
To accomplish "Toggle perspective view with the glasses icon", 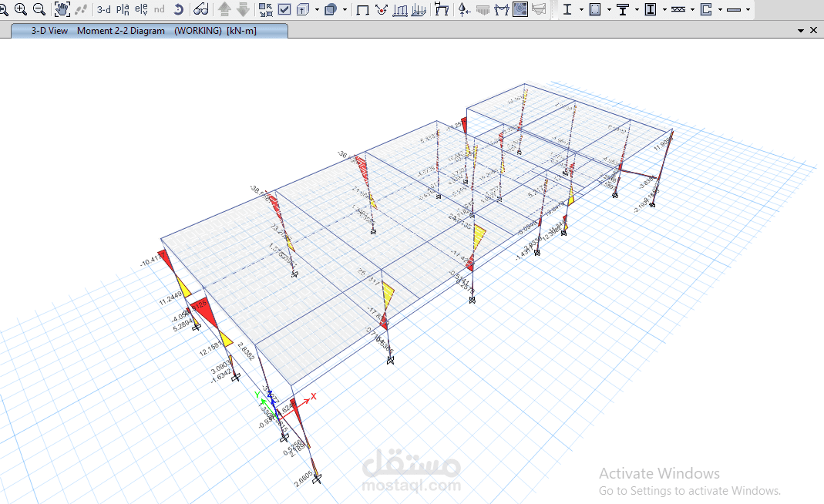I will 200,9.
